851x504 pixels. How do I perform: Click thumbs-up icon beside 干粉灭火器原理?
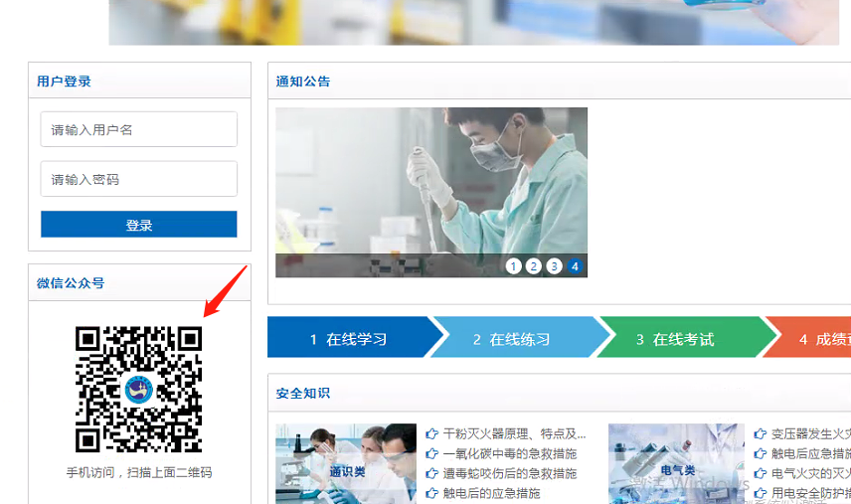[x=431, y=434]
